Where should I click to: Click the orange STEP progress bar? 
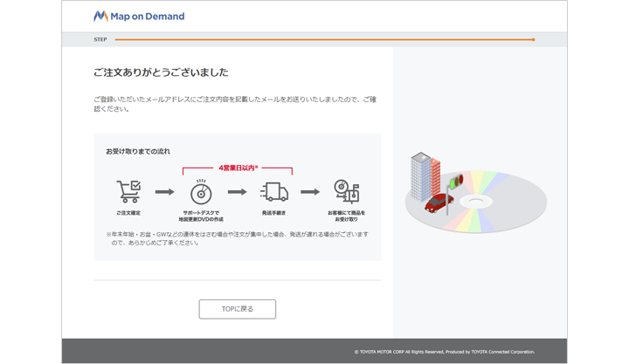click(324, 39)
